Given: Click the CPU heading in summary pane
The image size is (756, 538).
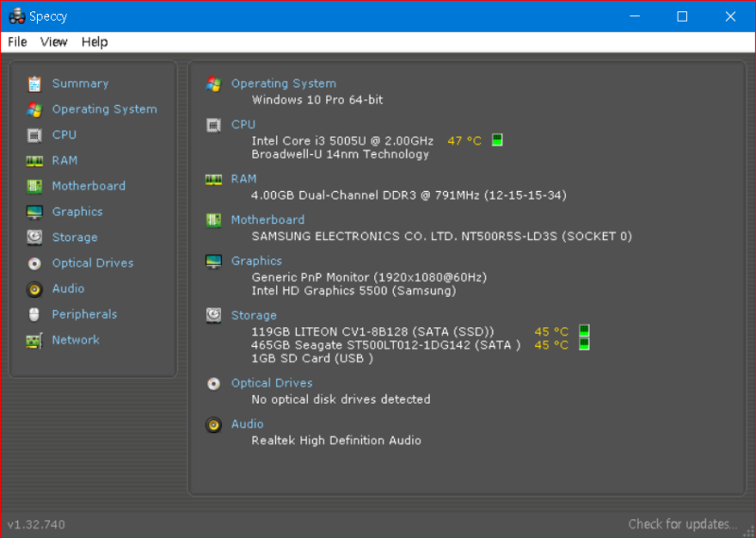Looking at the screenshot, I should click(243, 125).
